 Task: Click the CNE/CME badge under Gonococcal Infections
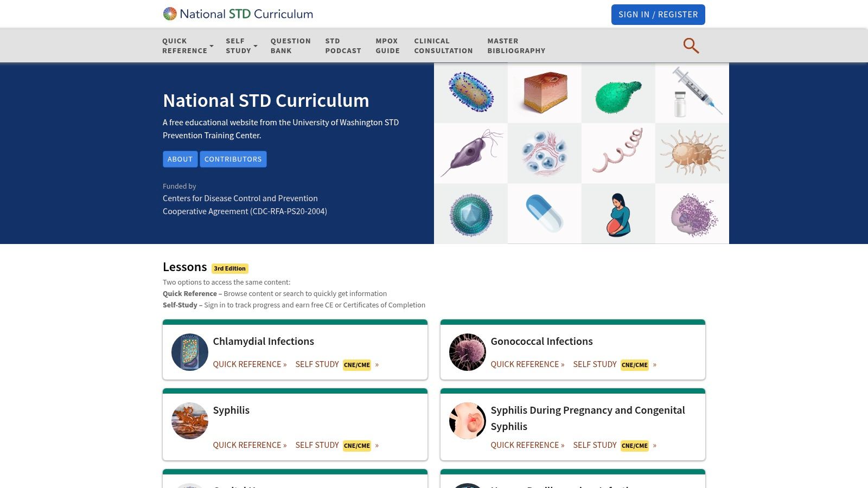(x=635, y=365)
